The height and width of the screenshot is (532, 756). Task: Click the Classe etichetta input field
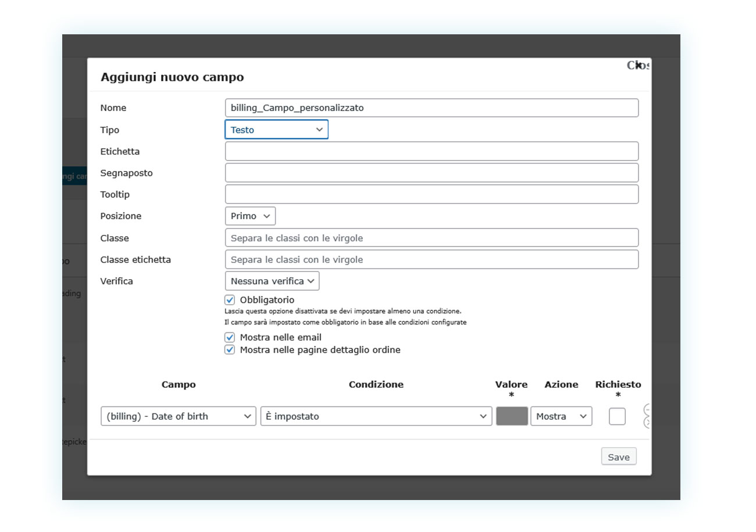(x=431, y=259)
